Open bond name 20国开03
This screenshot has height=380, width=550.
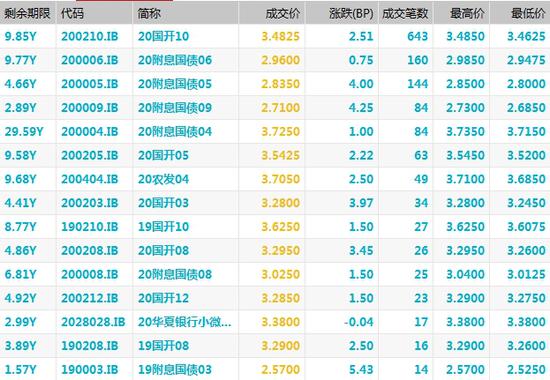(163, 203)
